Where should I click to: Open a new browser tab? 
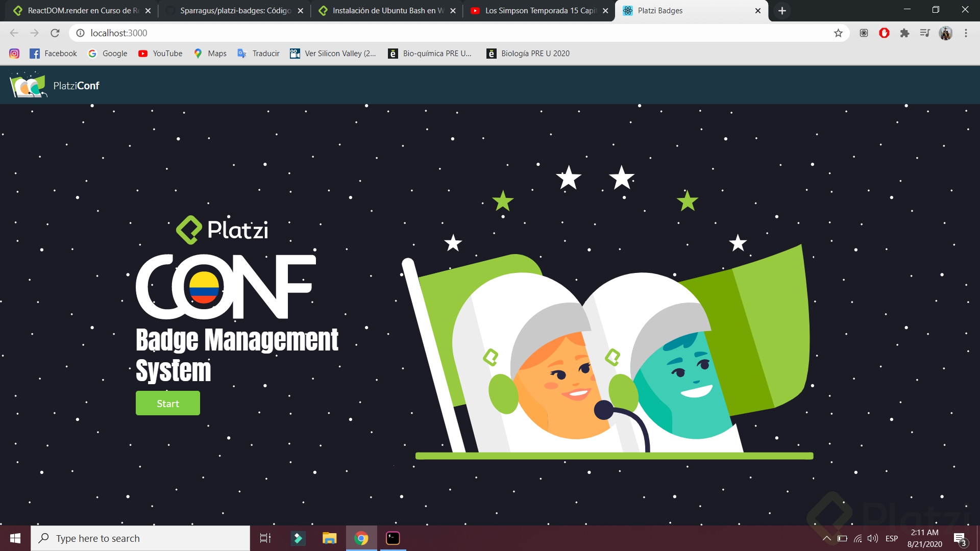coord(782,11)
